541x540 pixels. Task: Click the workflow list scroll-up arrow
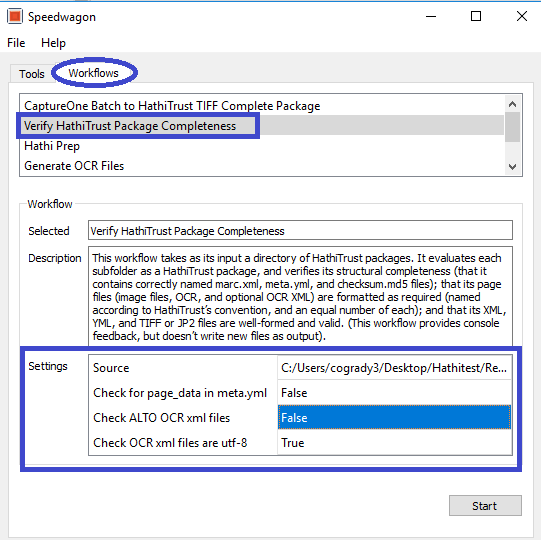point(513,104)
